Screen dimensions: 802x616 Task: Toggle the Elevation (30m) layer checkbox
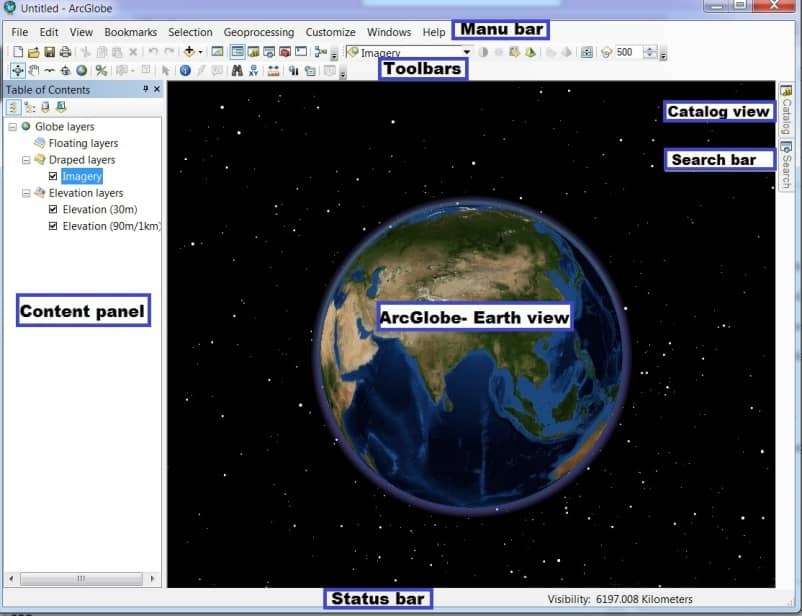[x=53, y=210]
